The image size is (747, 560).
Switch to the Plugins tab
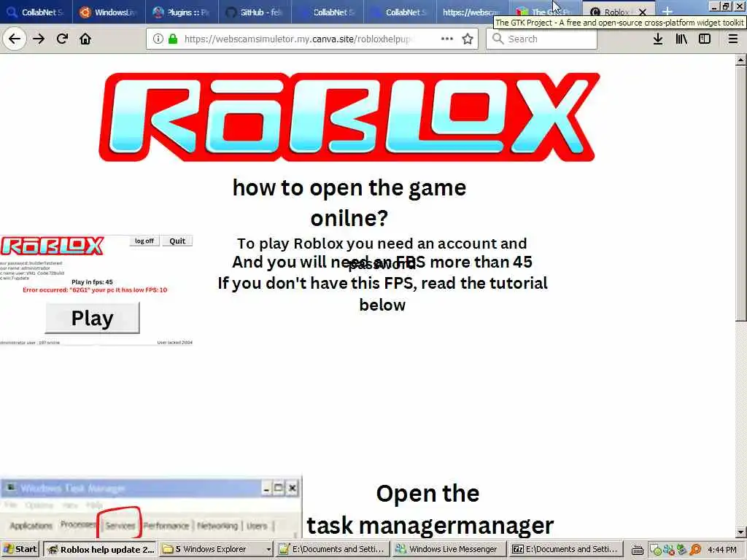click(x=182, y=12)
